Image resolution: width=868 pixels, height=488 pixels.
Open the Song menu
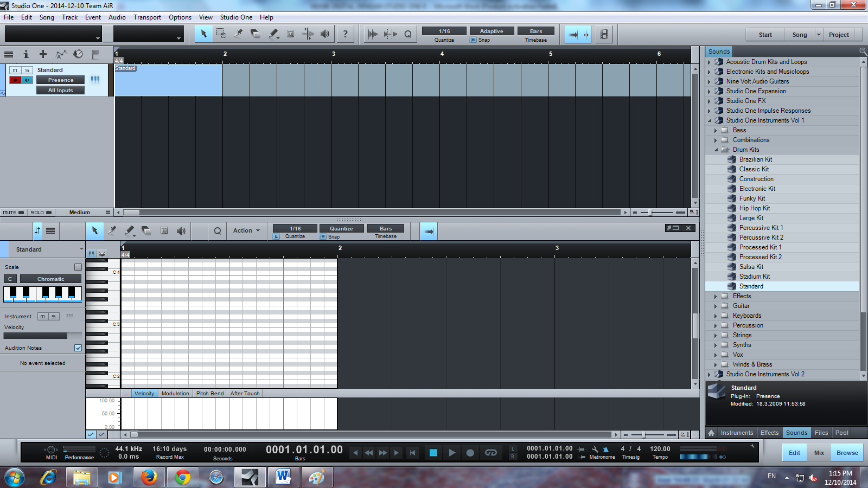47,17
